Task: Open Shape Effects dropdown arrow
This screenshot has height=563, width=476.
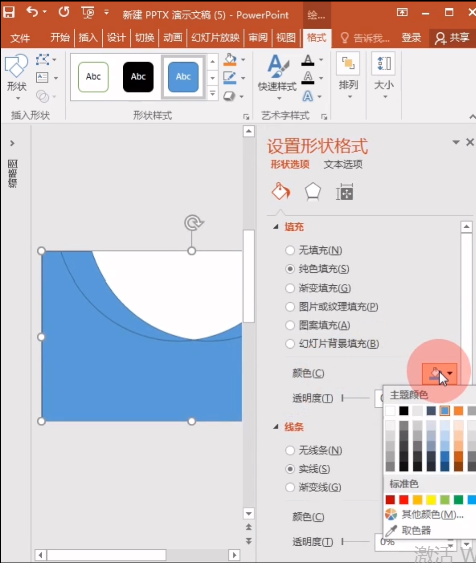Action: coord(242,96)
